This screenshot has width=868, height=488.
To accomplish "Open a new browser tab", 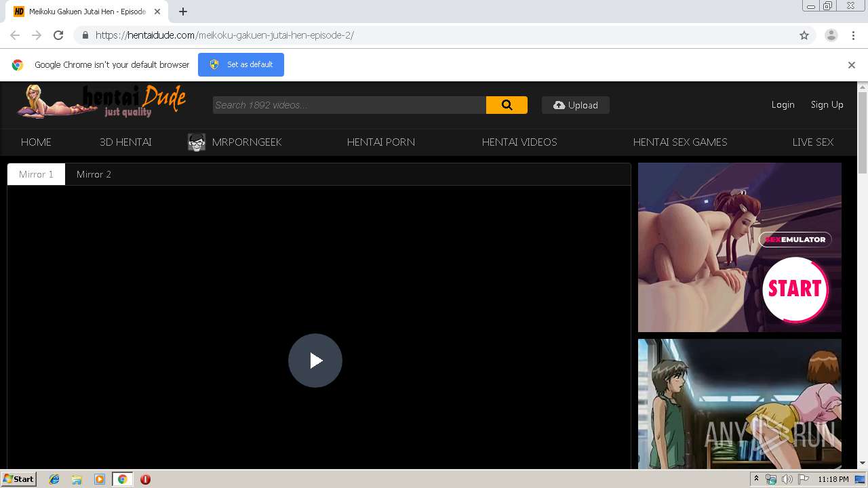I will pyautogui.click(x=183, y=12).
